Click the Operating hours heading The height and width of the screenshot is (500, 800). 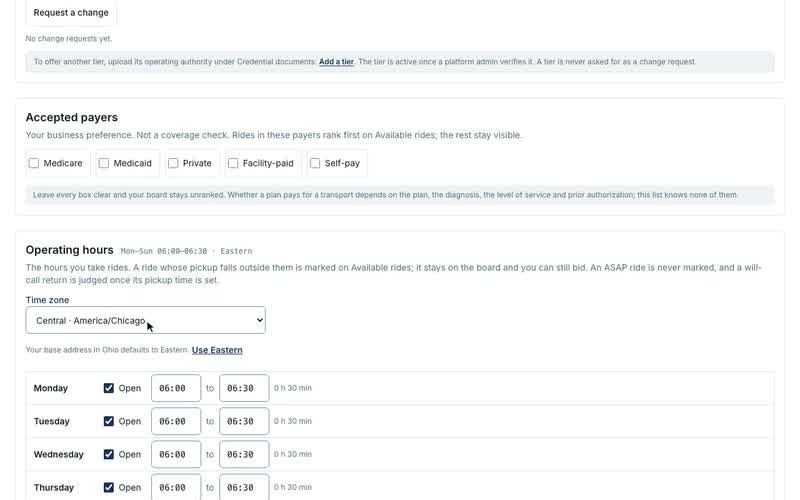[69, 250]
